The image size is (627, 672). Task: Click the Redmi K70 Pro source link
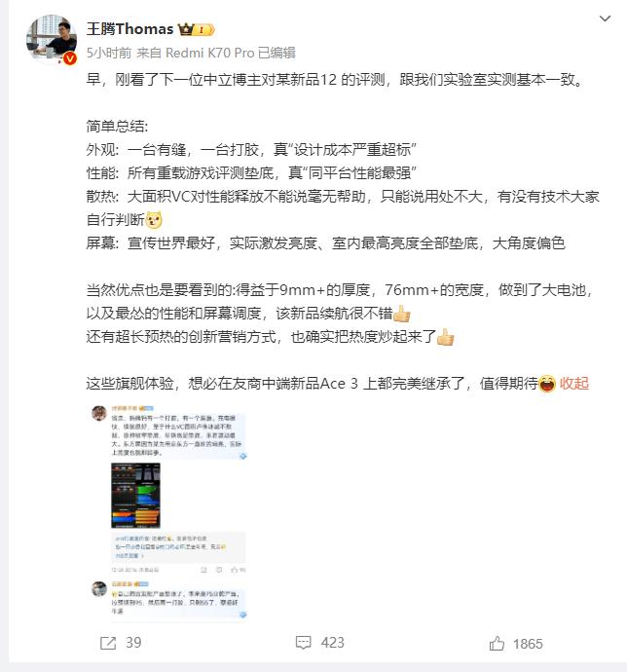tap(210, 53)
